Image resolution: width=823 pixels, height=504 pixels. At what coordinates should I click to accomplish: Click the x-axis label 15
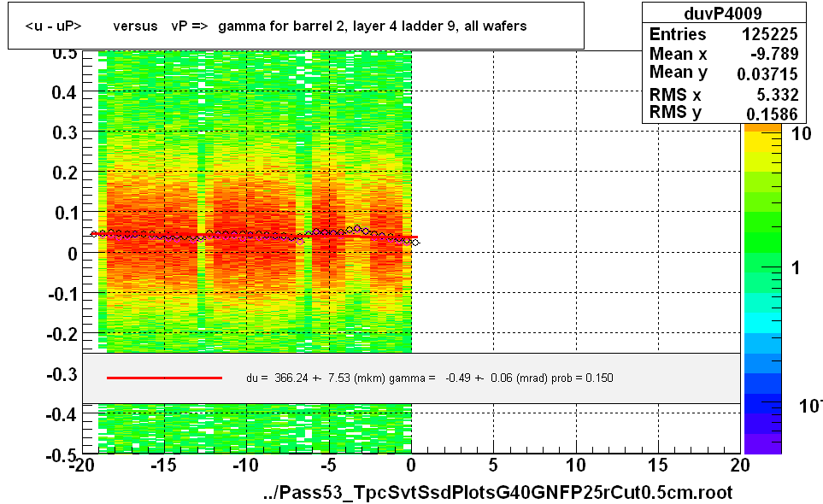click(658, 466)
